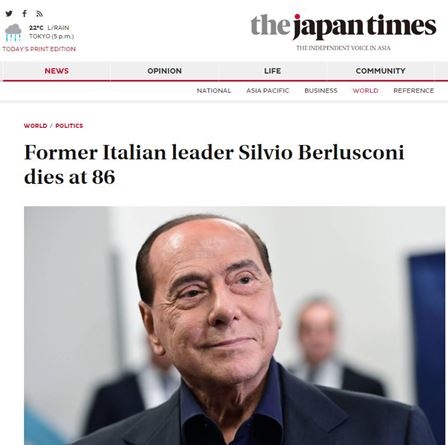The width and height of the screenshot is (448, 445).
Task: Select the News tab
Action: (57, 71)
